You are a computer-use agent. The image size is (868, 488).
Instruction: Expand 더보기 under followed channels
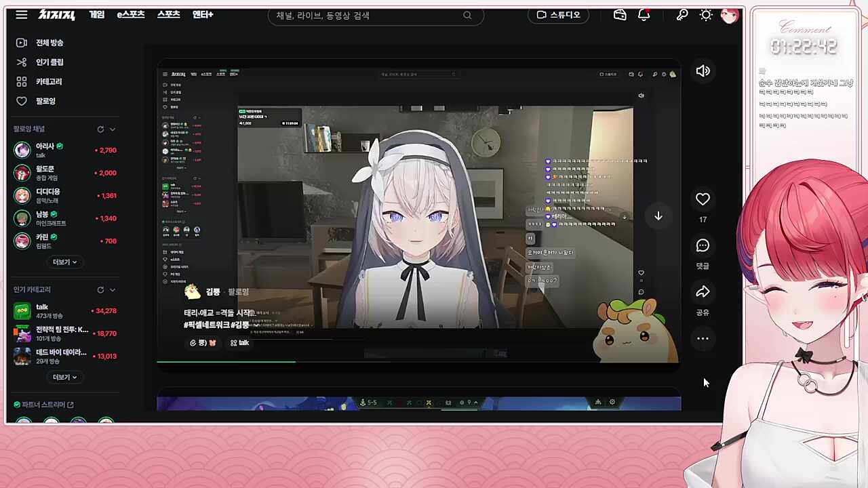coord(65,262)
